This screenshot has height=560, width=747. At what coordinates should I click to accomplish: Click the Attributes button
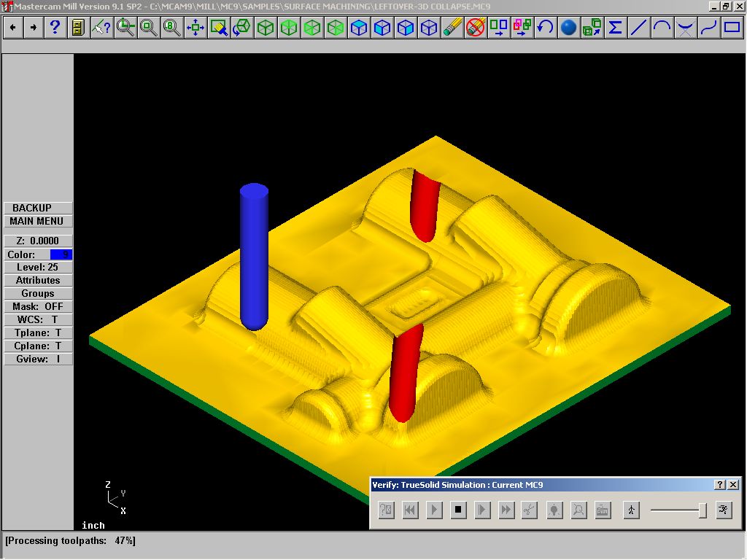pyautogui.click(x=38, y=280)
